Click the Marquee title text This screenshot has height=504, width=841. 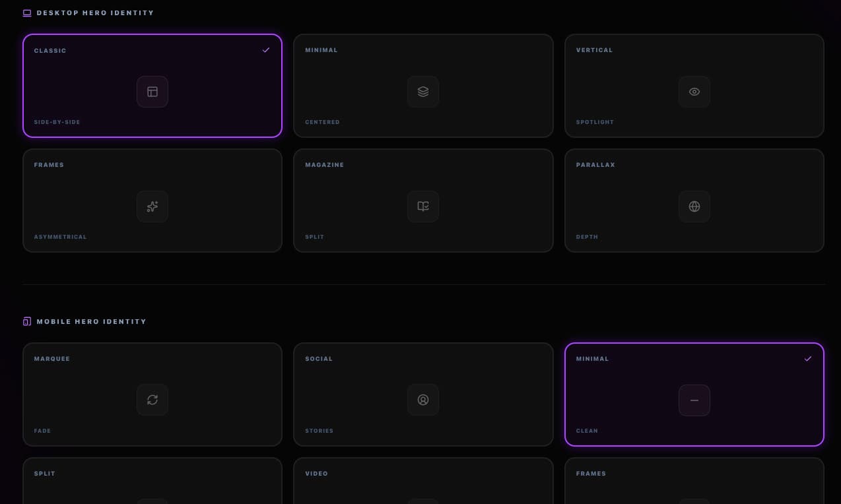(51, 359)
